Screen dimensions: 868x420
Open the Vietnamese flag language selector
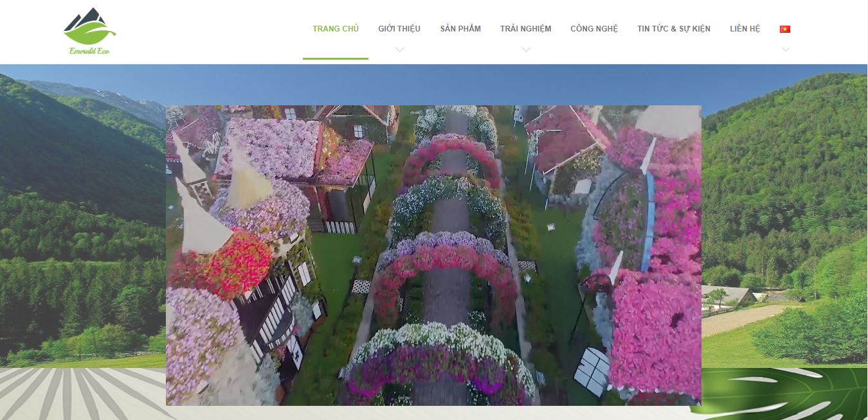click(785, 29)
